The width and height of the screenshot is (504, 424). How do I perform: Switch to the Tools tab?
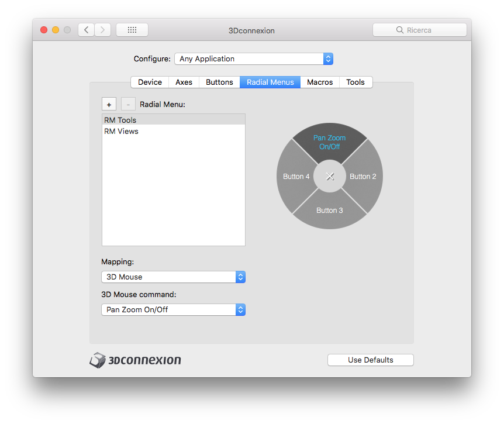(x=355, y=82)
